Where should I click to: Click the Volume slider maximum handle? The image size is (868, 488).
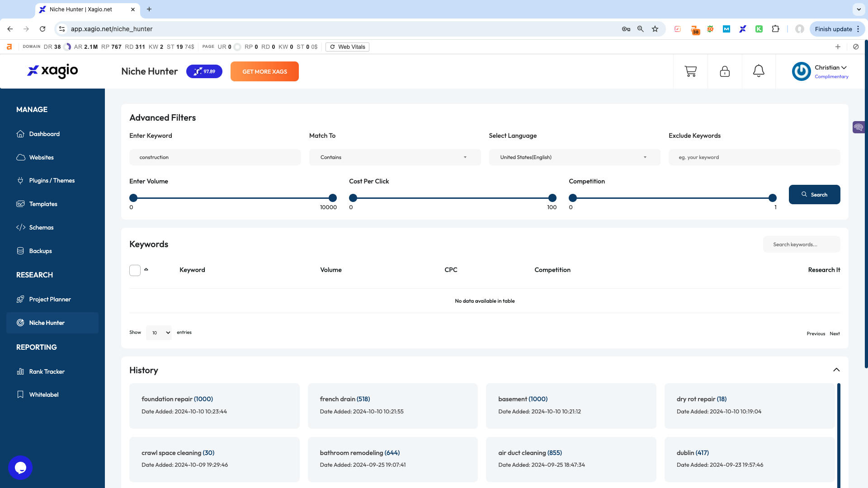coord(333,198)
